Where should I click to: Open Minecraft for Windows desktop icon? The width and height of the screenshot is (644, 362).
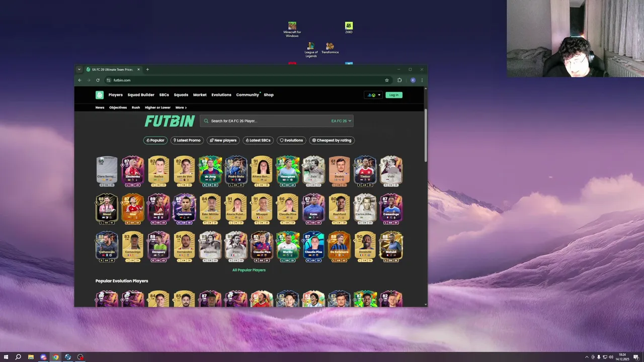pyautogui.click(x=292, y=30)
